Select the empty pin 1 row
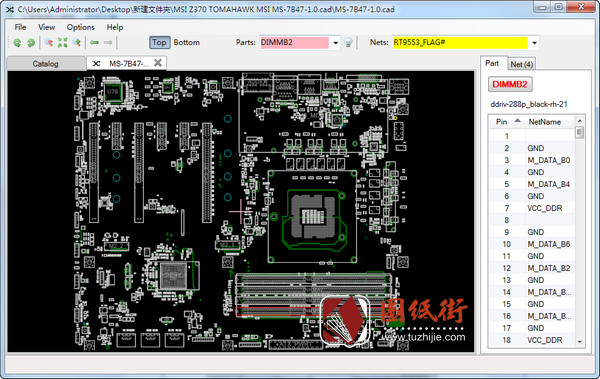 pyautogui.click(x=532, y=136)
